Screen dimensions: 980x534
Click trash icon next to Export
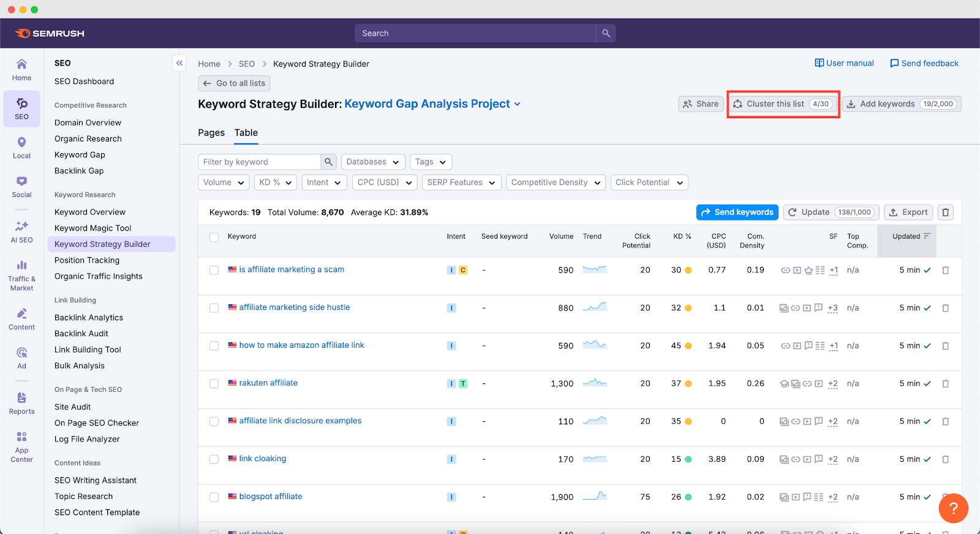click(x=945, y=212)
